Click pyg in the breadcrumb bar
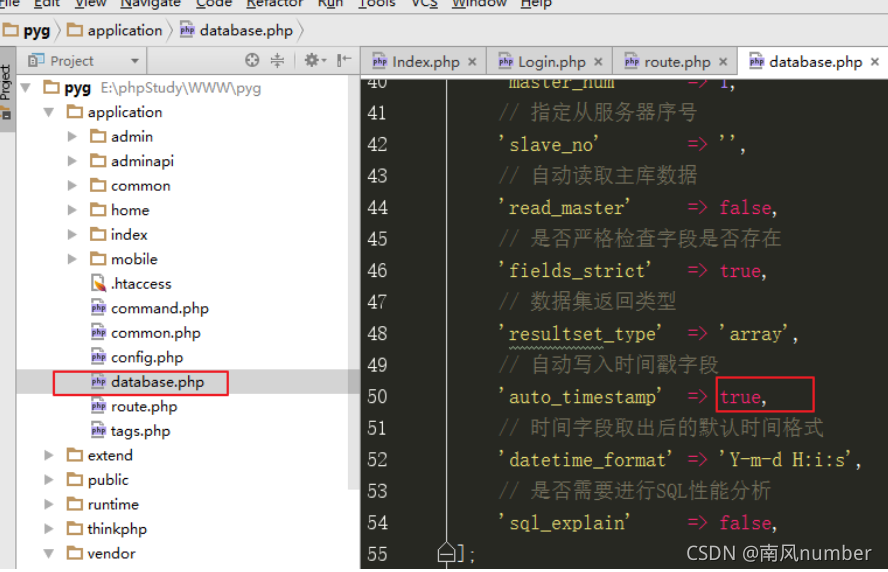888x572 pixels. [27, 30]
